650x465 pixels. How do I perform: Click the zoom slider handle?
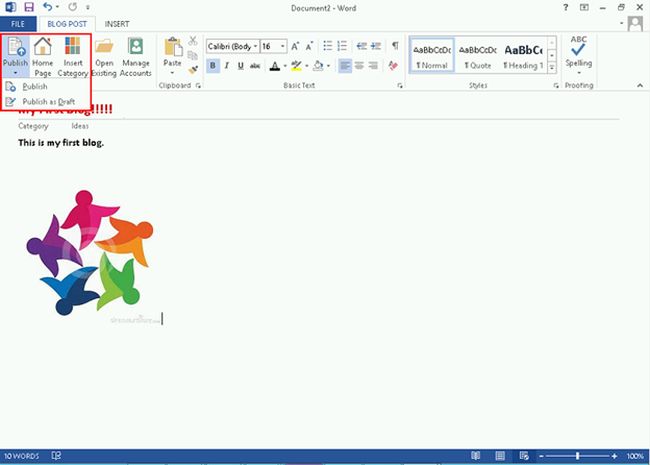577,456
